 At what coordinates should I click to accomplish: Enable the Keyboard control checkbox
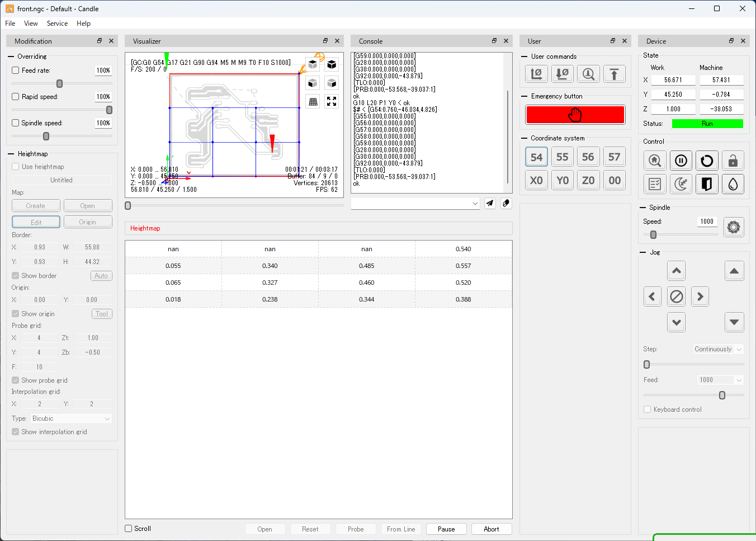(x=648, y=410)
